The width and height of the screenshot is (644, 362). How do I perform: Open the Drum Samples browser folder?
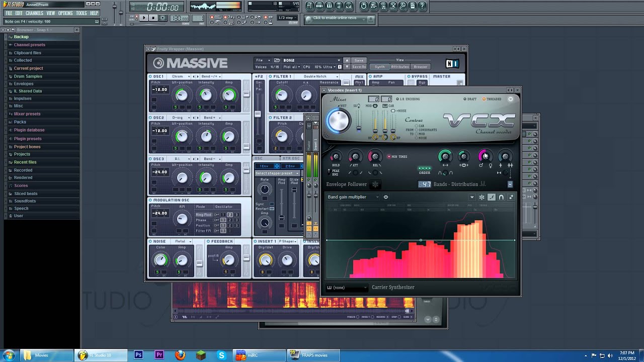tap(28, 76)
